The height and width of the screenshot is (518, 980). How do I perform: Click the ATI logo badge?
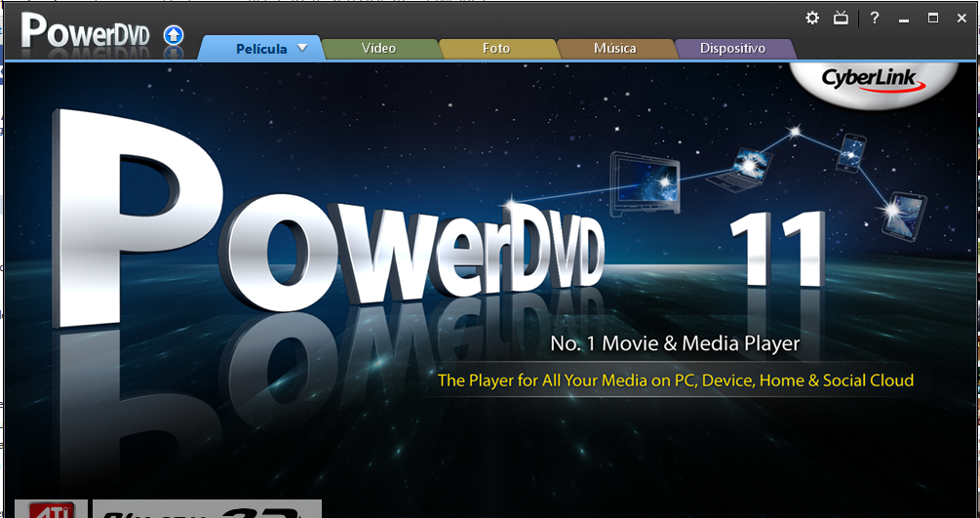pos(51,508)
